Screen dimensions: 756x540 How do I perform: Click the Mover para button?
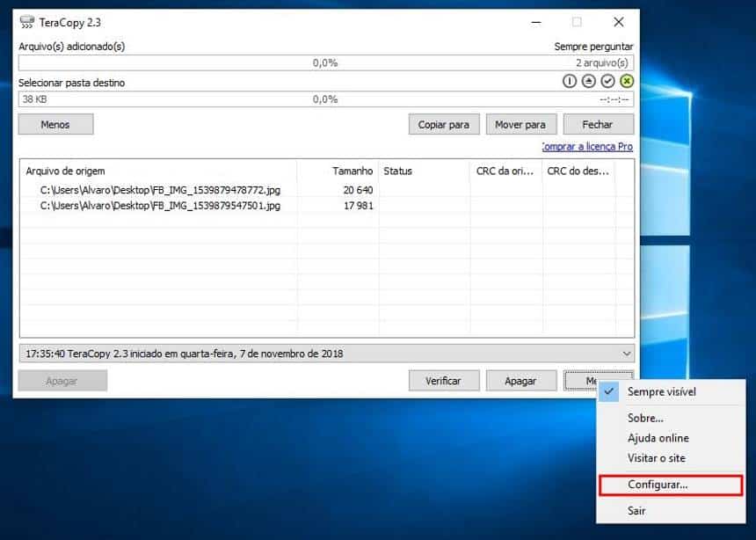(x=520, y=125)
